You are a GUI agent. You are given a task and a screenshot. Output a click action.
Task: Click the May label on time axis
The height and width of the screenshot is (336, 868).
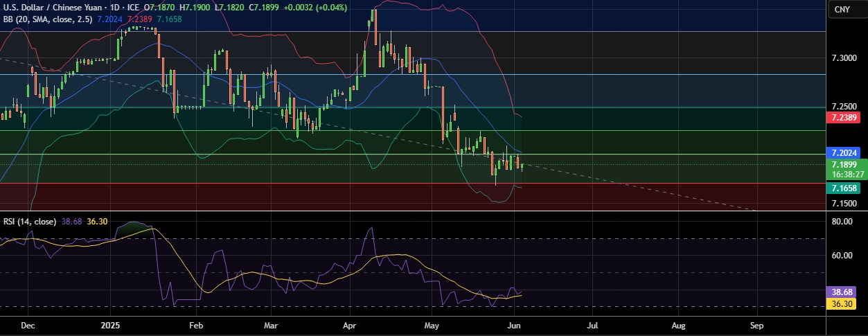tap(432, 324)
